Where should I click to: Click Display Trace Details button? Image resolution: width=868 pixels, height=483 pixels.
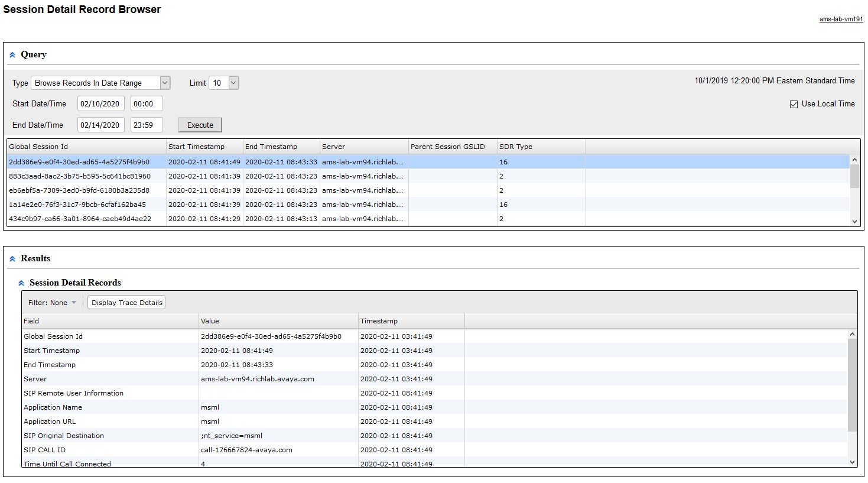(x=126, y=303)
